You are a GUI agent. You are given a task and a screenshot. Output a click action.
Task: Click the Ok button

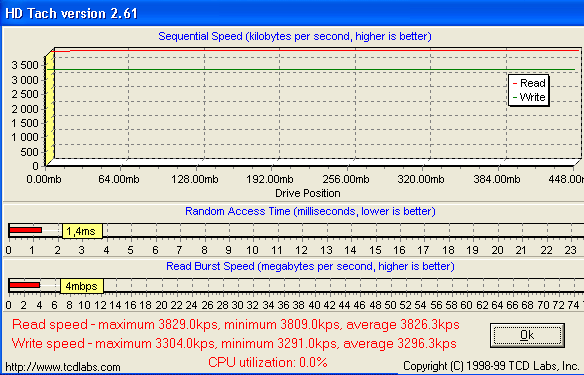pos(527,335)
